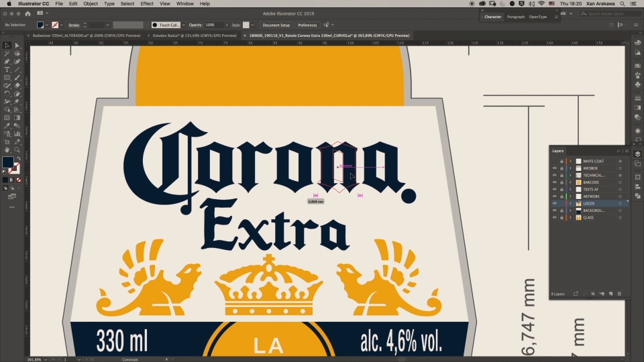Image resolution: width=644 pixels, height=362 pixels.
Task: Open the Effect menu
Action: [x=147, y=4]
